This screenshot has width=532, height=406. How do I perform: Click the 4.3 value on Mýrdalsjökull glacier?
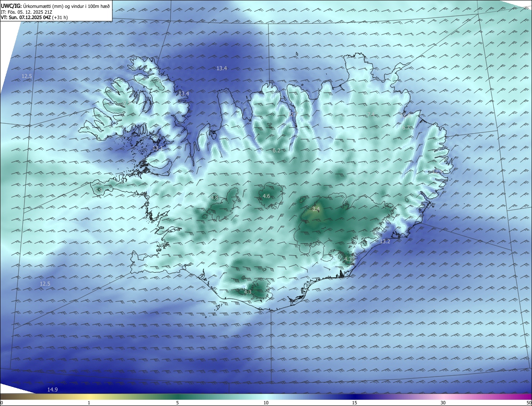(248, 293)
